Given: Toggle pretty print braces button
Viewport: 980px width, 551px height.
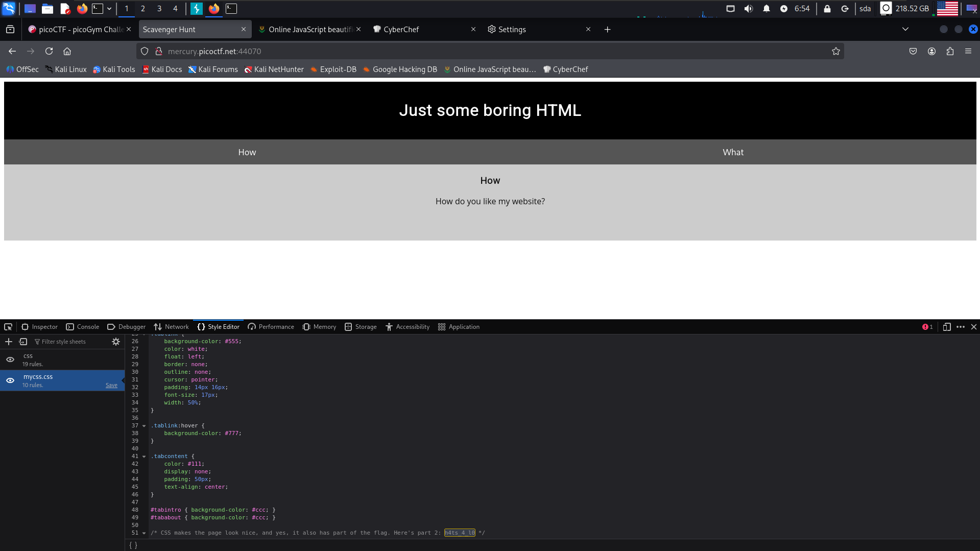Looking at the screenshot, I should pos(133,545).
